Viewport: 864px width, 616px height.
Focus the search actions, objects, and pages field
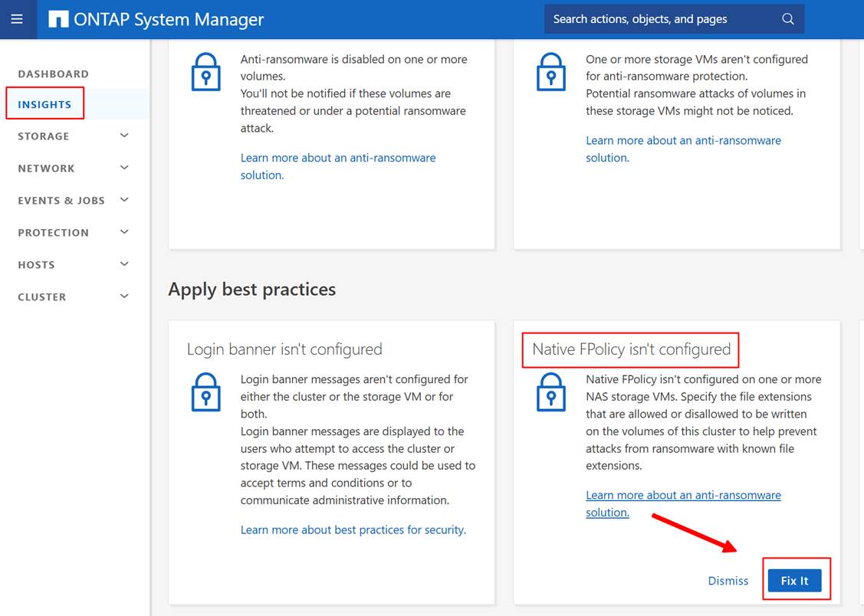click(659, 19)
